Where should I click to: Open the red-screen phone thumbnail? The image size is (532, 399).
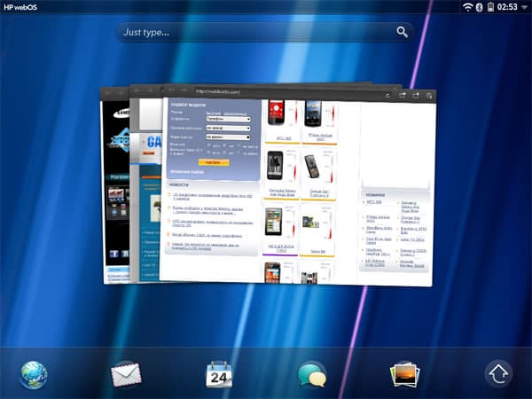pyautogui.click(x=276, y=113)
